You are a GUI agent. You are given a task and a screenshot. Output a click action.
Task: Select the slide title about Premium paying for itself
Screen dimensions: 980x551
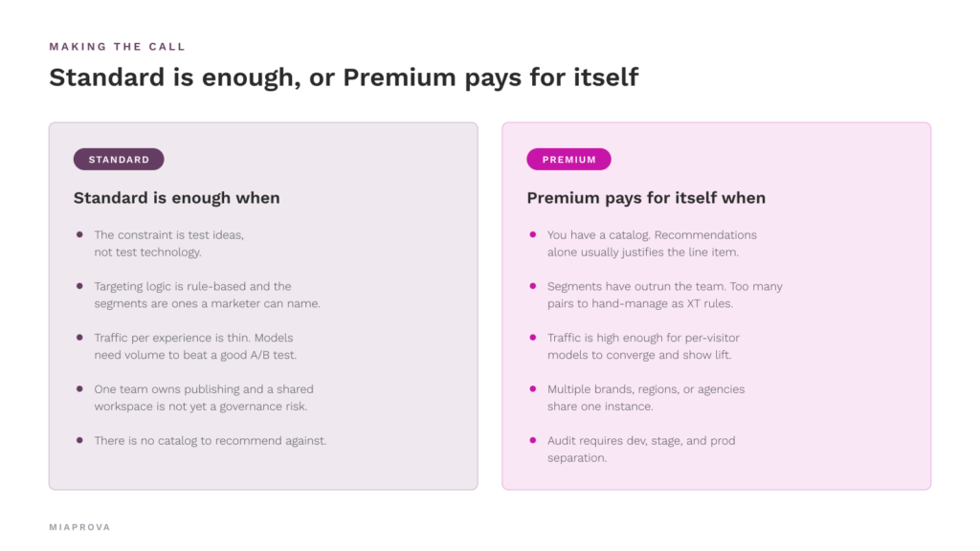click(x=344, y=77)
